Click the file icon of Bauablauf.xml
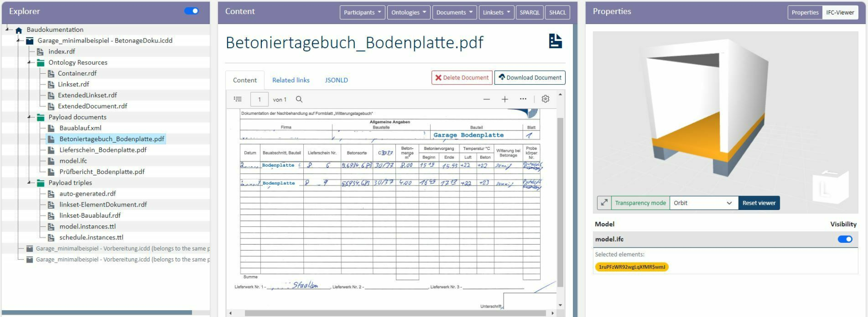 51,128
